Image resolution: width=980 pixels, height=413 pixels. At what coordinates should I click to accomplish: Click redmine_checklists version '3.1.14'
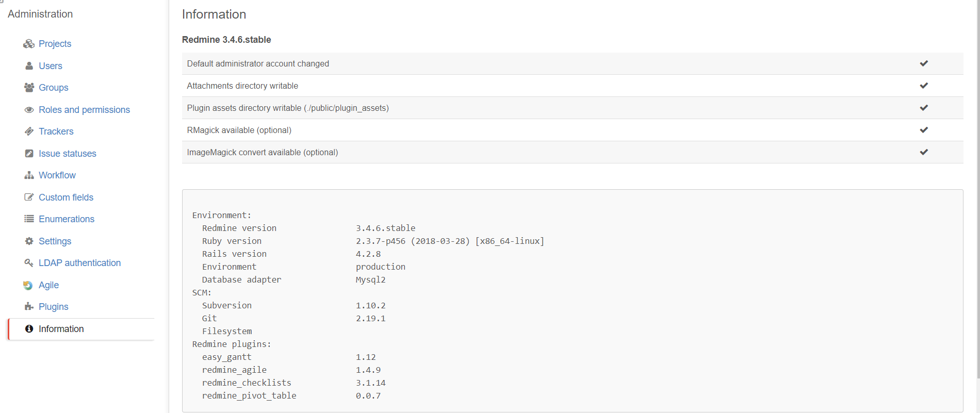click(371, 383)
